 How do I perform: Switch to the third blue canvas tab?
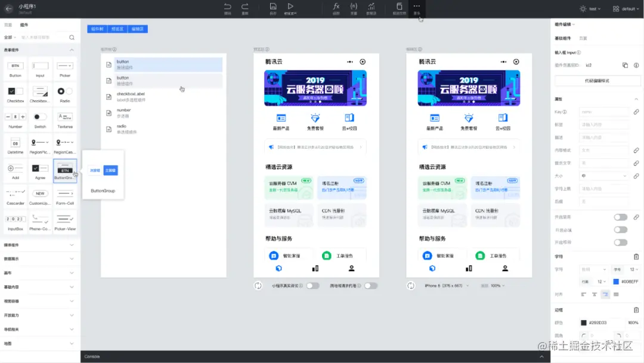click(x=138, y=29)
